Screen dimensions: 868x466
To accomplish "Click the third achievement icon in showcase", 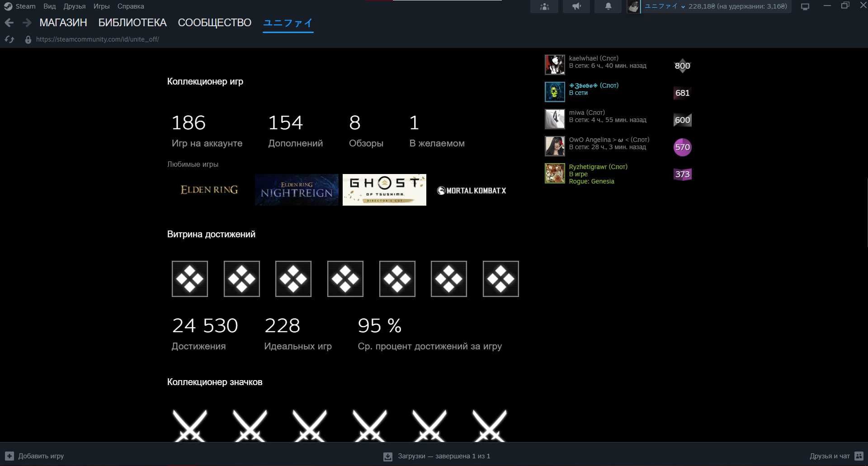I will coord(293,279).
